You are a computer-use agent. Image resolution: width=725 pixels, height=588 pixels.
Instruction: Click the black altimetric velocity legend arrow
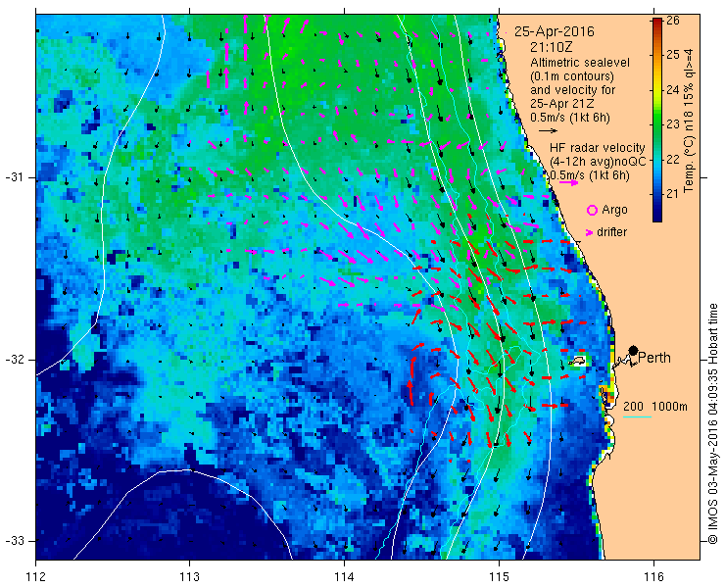pos(548,130)
